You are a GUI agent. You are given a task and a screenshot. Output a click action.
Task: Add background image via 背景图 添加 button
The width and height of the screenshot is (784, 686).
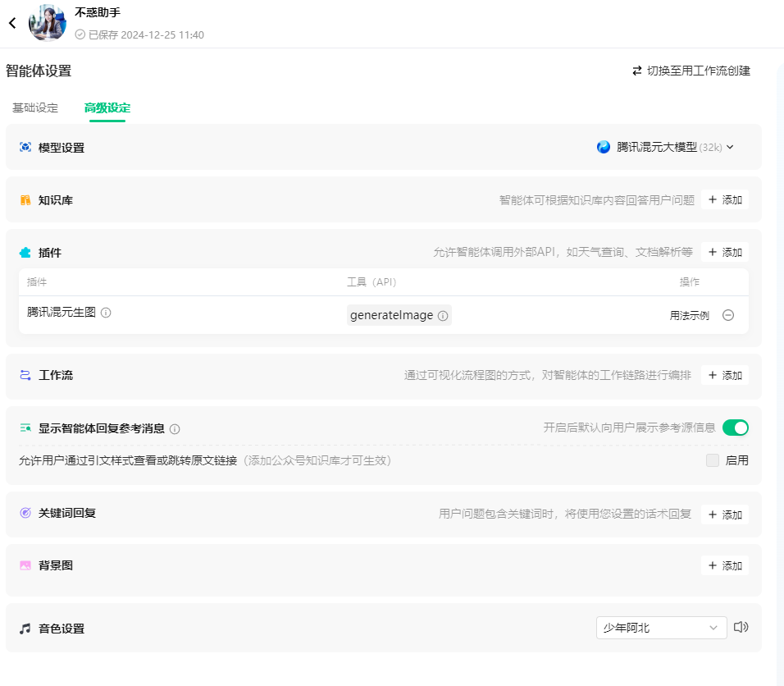pos(725,565)
